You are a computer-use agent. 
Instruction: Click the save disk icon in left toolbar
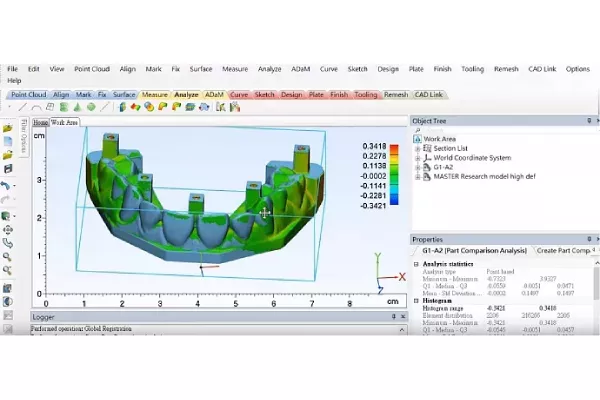click(8, 169)
